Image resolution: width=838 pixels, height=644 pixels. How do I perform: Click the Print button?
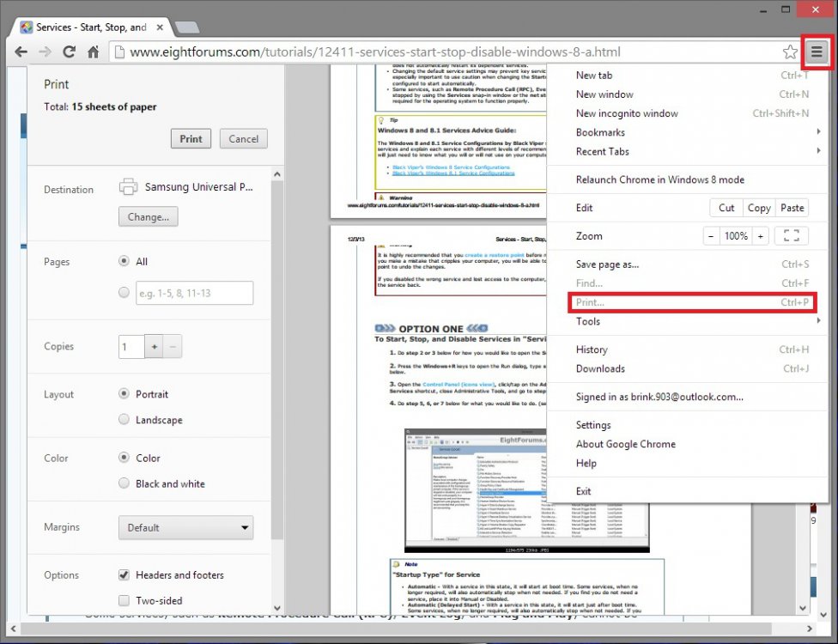[x=191, y=139]
